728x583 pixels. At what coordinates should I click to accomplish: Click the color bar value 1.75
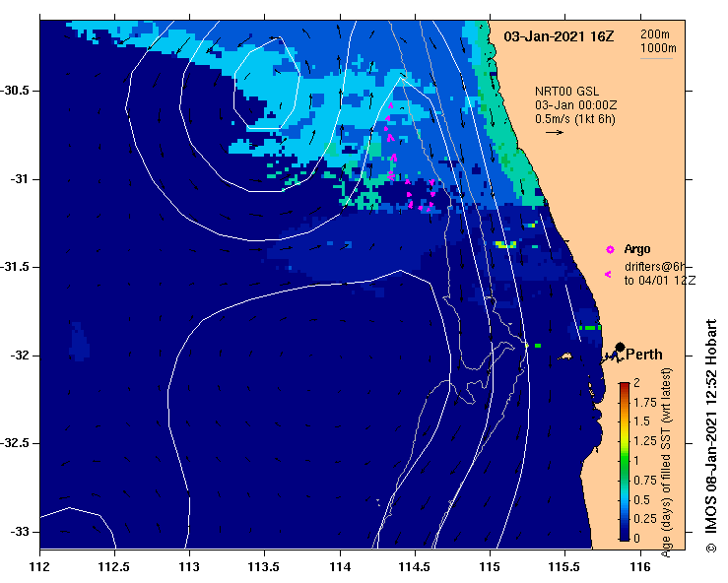click(x=645, y=402)
